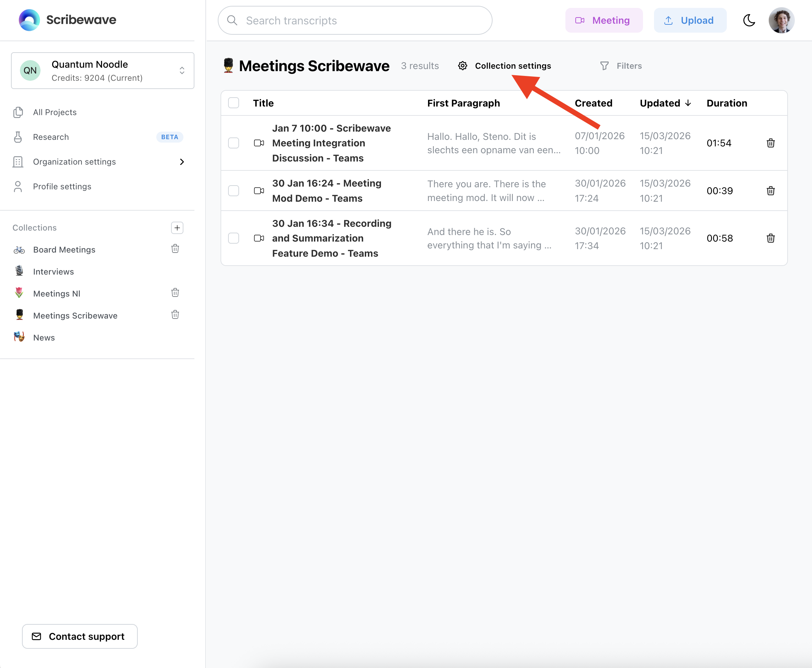
Task: Add a new collection with plus icon
Action: [177, 228]
